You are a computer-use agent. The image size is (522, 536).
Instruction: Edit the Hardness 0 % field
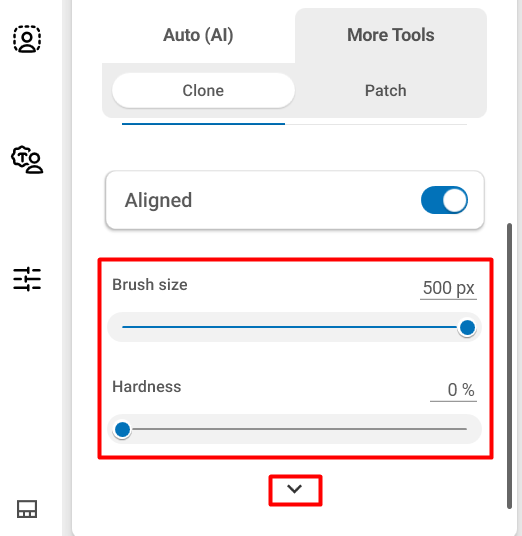click(x=453, y=390)
